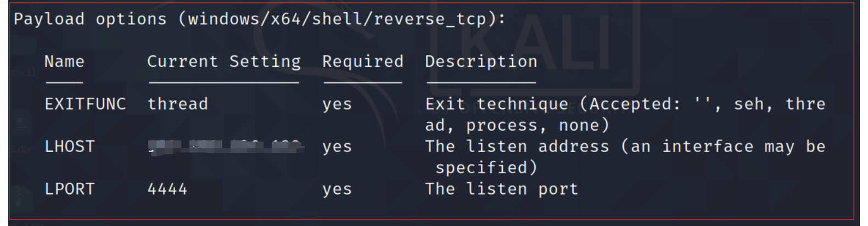Click the Current Setting column header
Screen dimensions: 868x226
click(x=224, y=61)
